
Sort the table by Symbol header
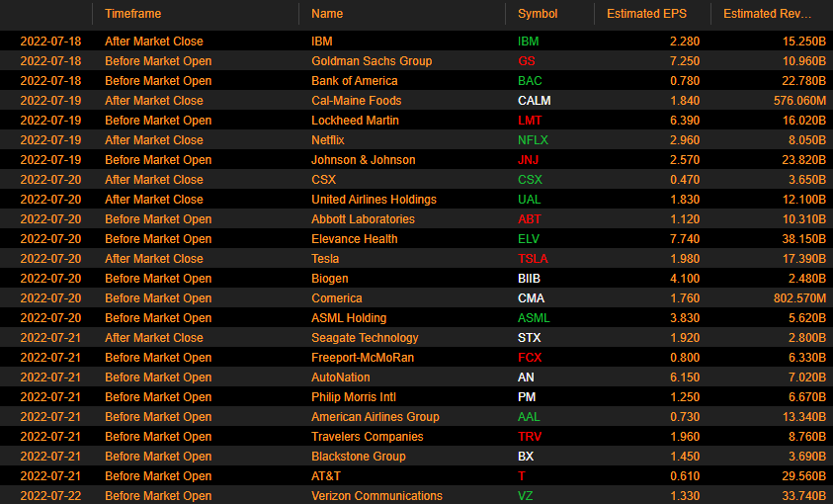(x=538, y=14)
